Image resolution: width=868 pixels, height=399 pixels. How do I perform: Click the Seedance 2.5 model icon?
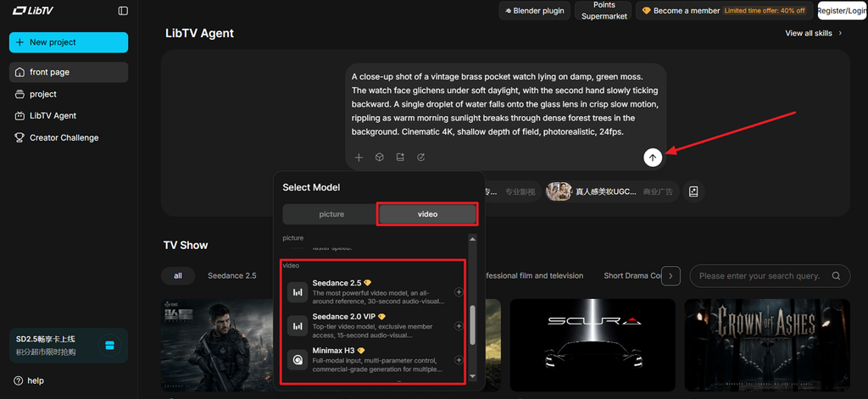tap(298, 292)
